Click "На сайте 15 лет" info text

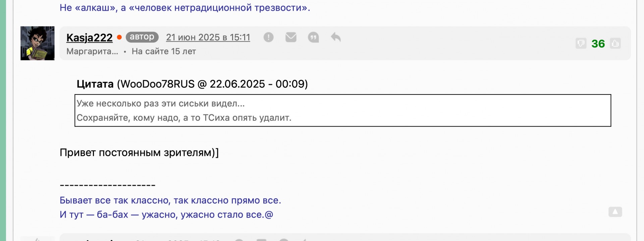pyautogui.click(x=164, y=51)
